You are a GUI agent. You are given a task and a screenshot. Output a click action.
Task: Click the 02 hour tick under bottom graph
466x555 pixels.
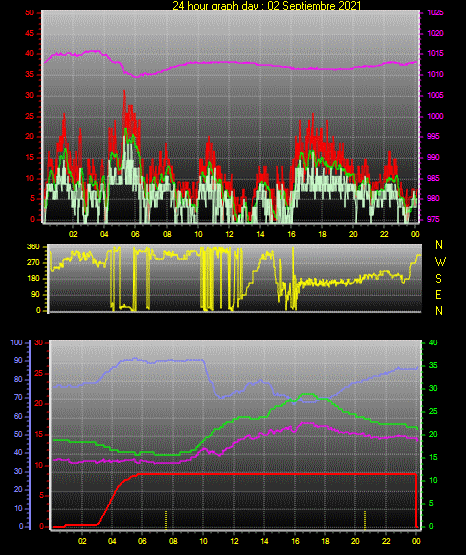tap(82, 541)
